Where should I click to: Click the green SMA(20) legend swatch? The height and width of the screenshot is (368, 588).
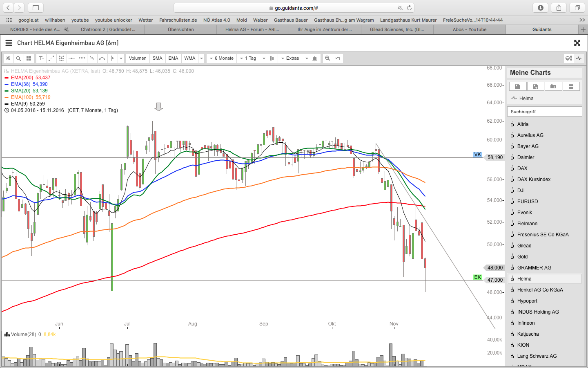7,91
